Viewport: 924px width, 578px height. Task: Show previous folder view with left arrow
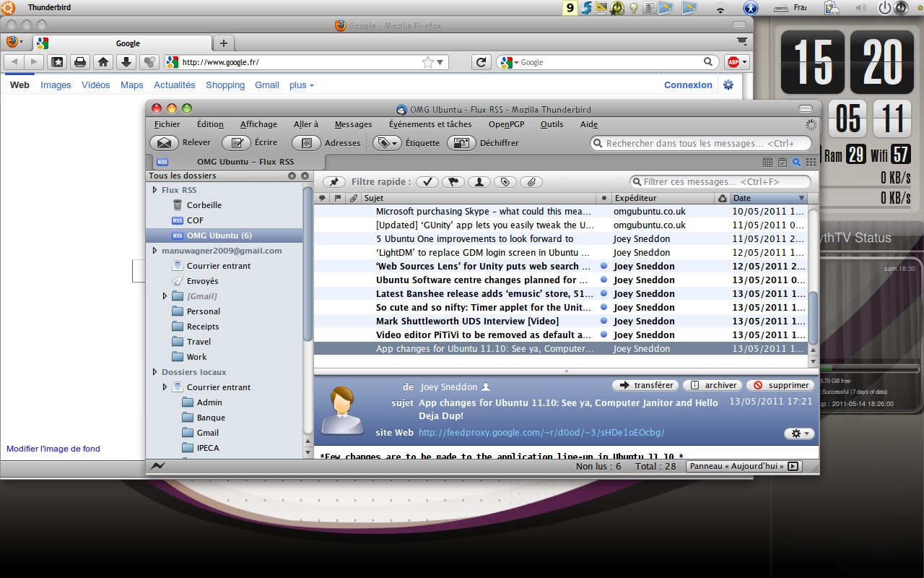coord(292,176)
